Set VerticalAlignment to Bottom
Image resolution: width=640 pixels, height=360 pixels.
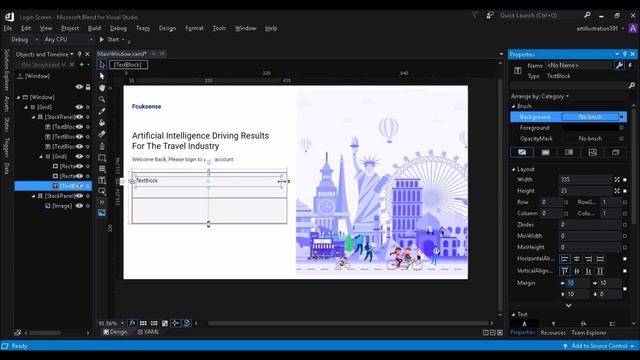tap(588, 271)
